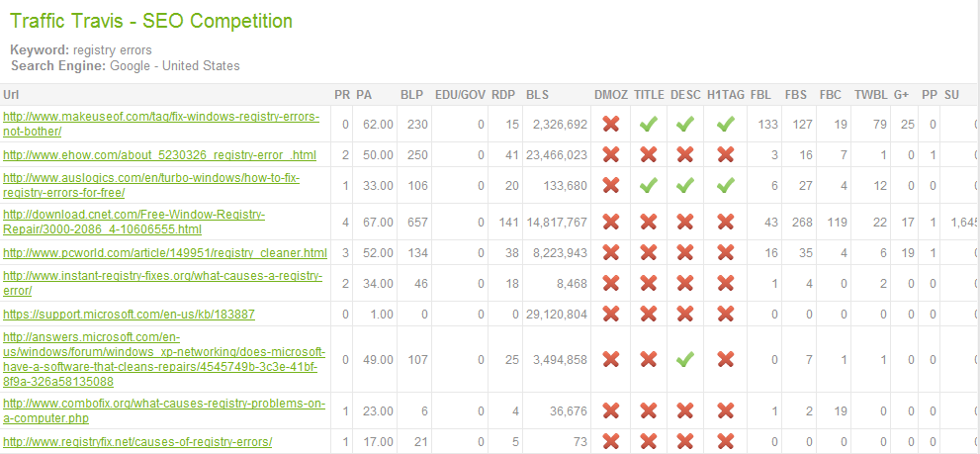
Task: Click the SU column header
Action: pos(951,95)
